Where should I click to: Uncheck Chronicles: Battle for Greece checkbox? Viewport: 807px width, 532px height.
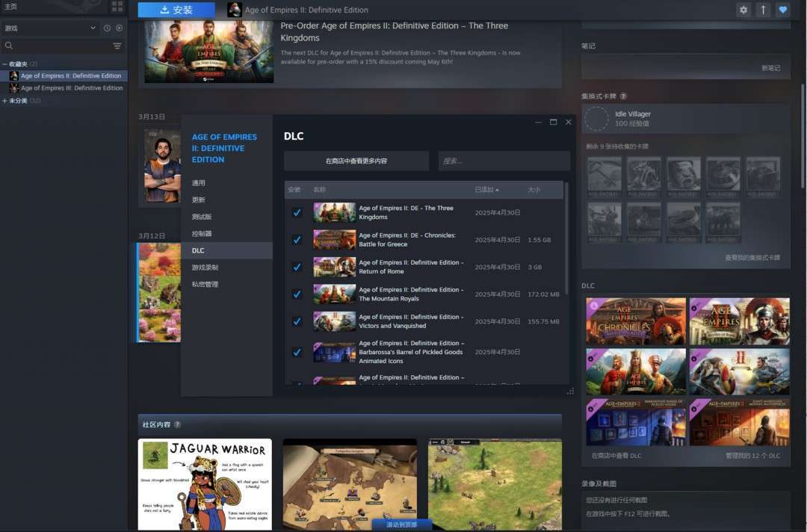[297, 240]
